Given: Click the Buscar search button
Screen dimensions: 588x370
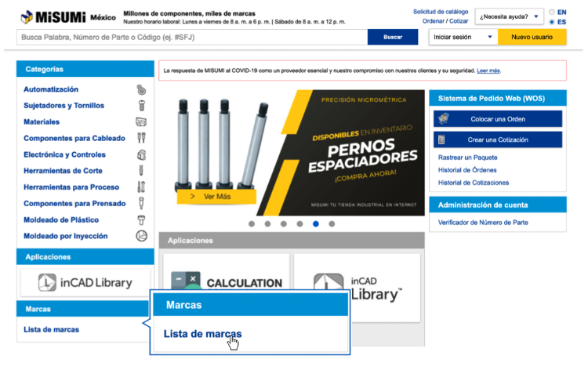Looking at the screenshot, I should coord(393,37).
